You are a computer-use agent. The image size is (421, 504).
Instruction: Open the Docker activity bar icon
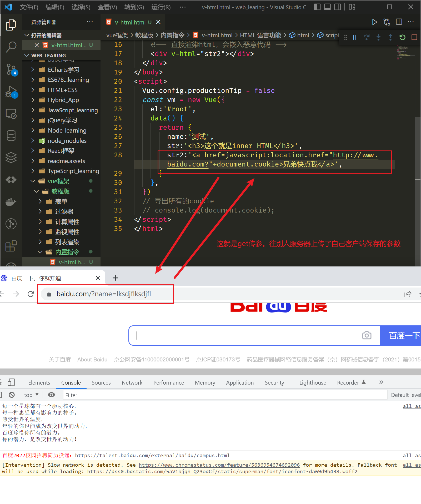click(x=11, y=202)
